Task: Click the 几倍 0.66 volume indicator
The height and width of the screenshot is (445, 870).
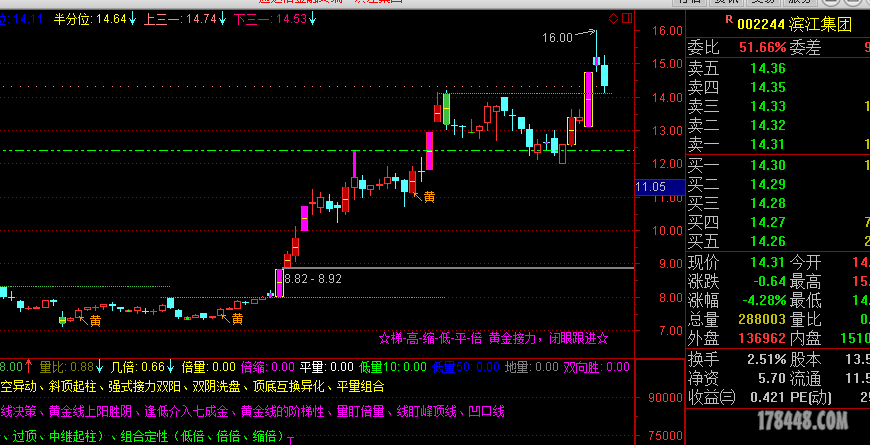Action: click(142, 367)
